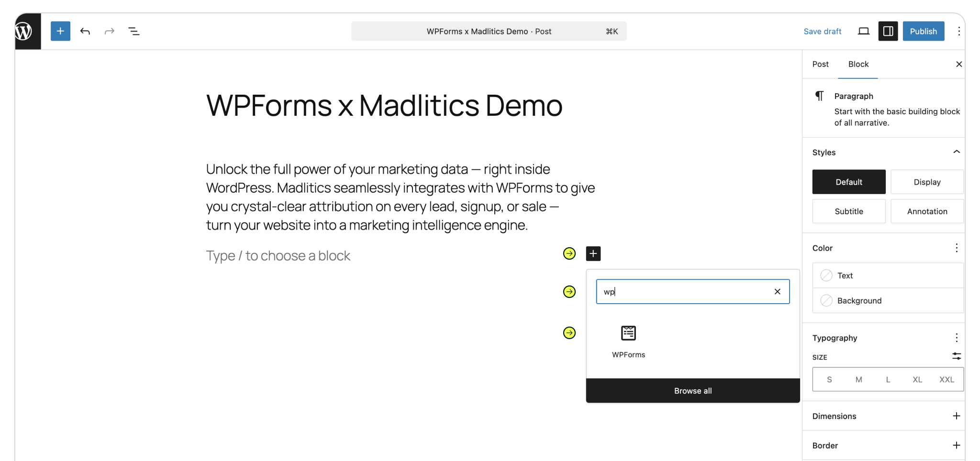Expand the Dimensions options
Viewport: 980px width, 461px height.
click(x=957, y=416)
